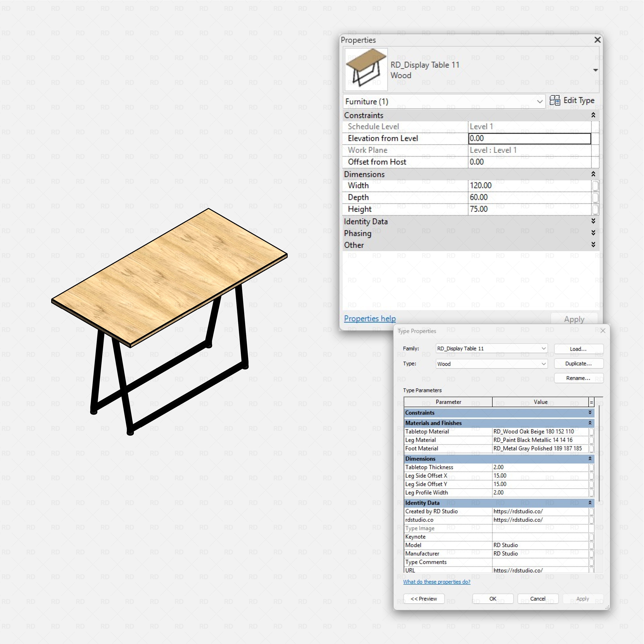This screenshot has width=644, height=644.
Task: Click the Offset from Host value
Action: [530, 162]
